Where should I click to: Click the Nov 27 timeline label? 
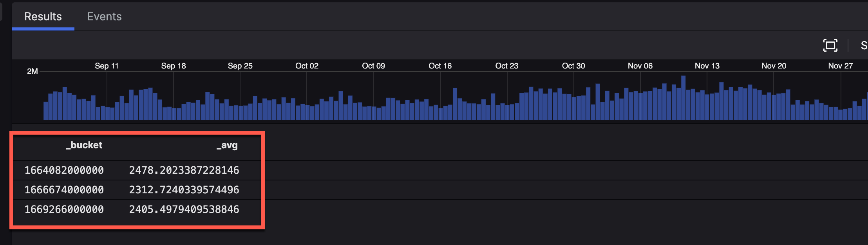(840, 66)
